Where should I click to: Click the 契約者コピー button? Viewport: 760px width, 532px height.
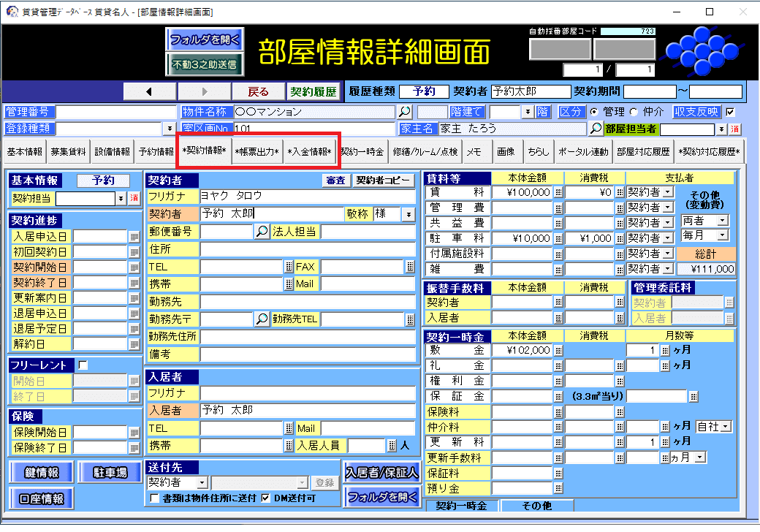(x=384, y=180)
